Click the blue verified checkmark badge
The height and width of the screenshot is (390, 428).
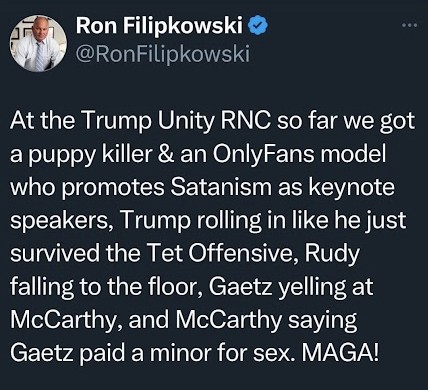259,26
